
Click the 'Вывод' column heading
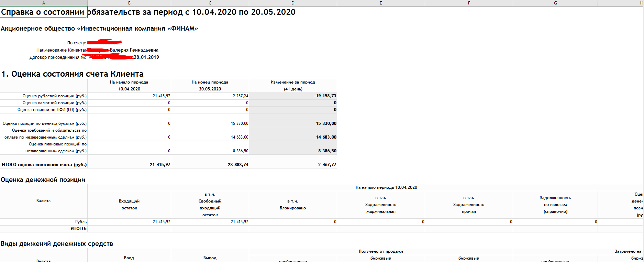tap(210, 258)
